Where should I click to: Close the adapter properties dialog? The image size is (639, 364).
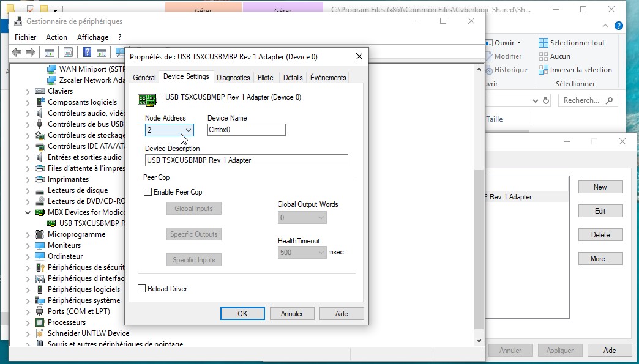coord(359,57)
